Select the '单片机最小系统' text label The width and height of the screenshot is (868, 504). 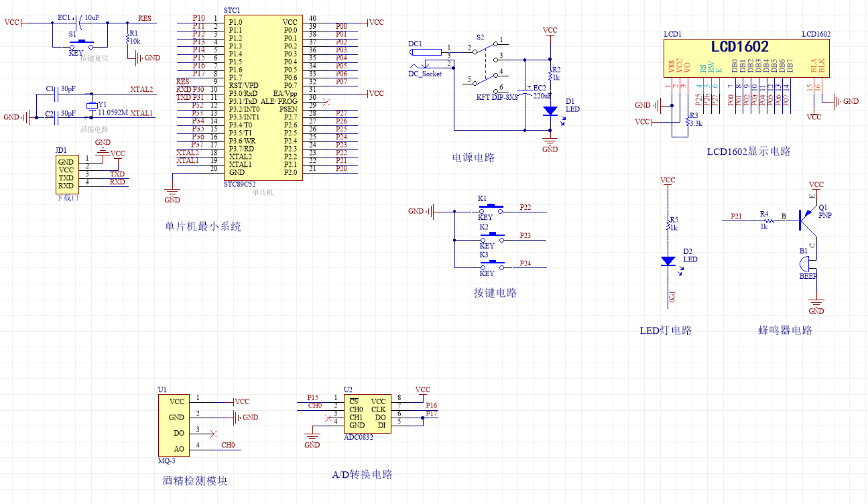coord(203,227)
